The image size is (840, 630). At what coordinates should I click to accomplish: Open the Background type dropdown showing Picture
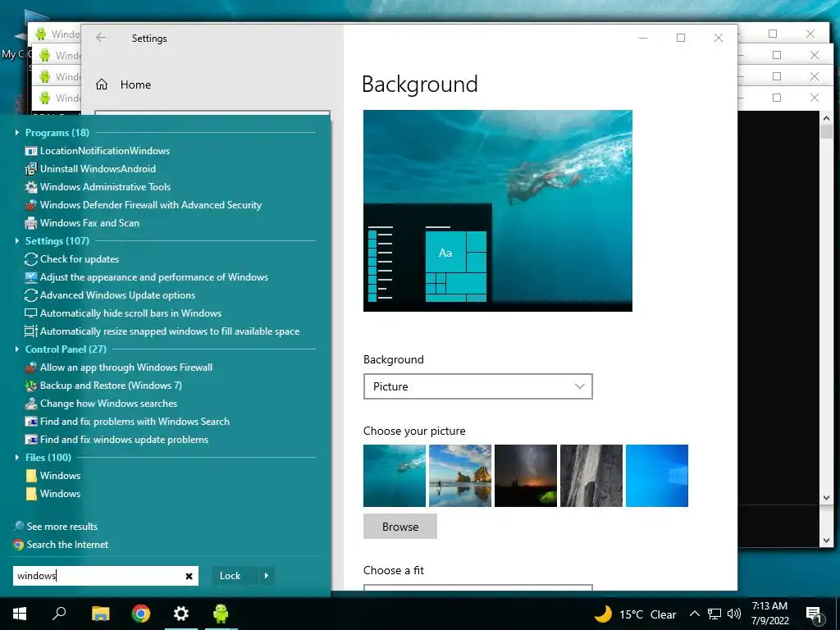(478, 386)
